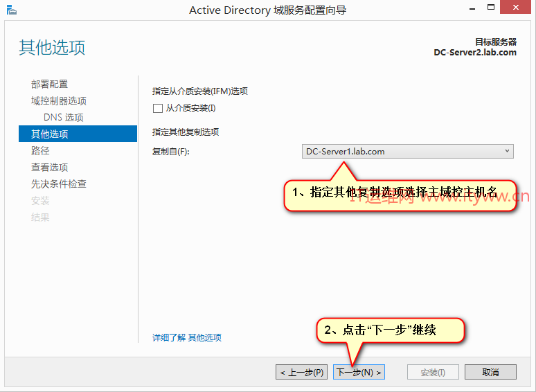Click the wizard app icon in title bar

11,10
